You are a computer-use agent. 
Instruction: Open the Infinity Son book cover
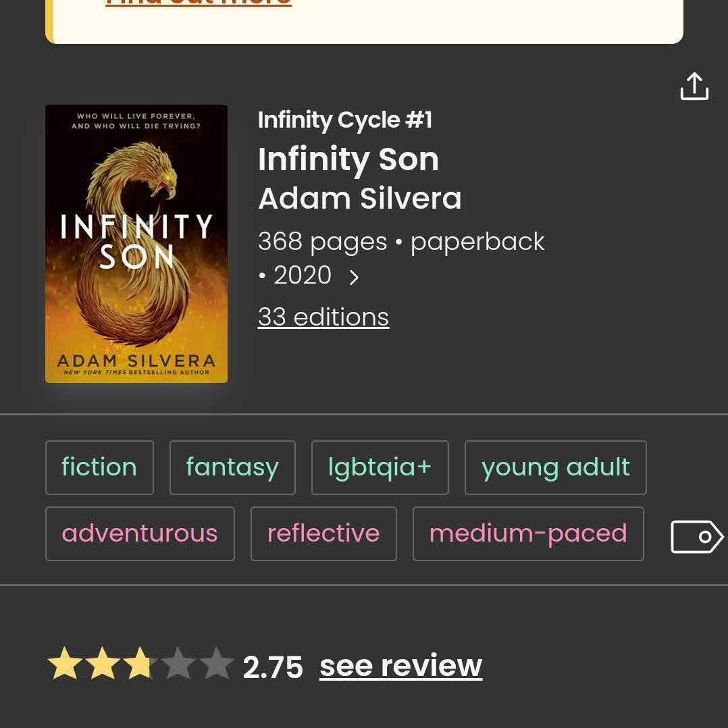point(136,243)
